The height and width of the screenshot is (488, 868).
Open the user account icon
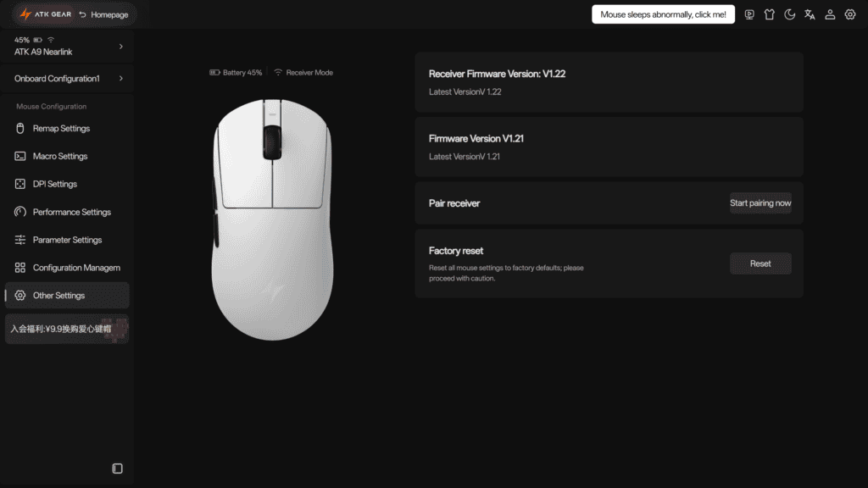click(830, 14)
